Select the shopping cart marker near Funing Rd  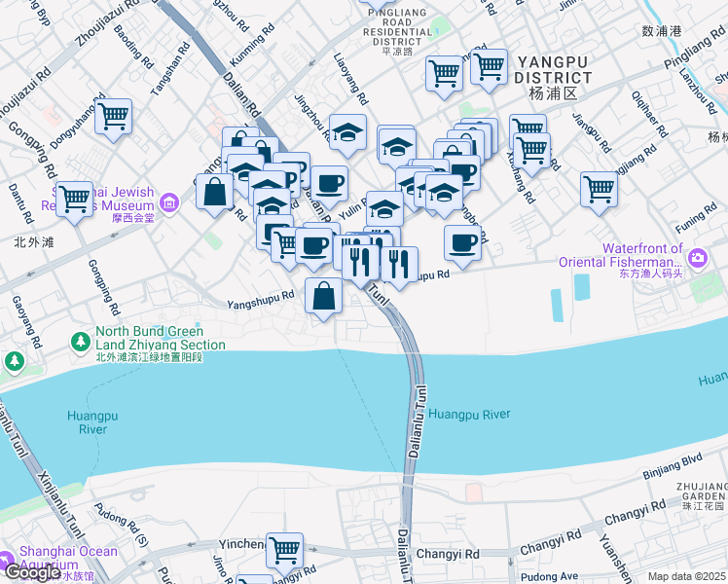pos(599,191)
